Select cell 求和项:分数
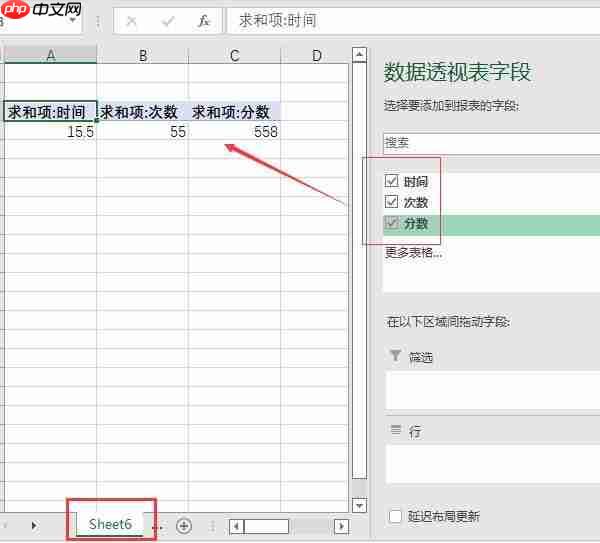 [x=235, y=112]
